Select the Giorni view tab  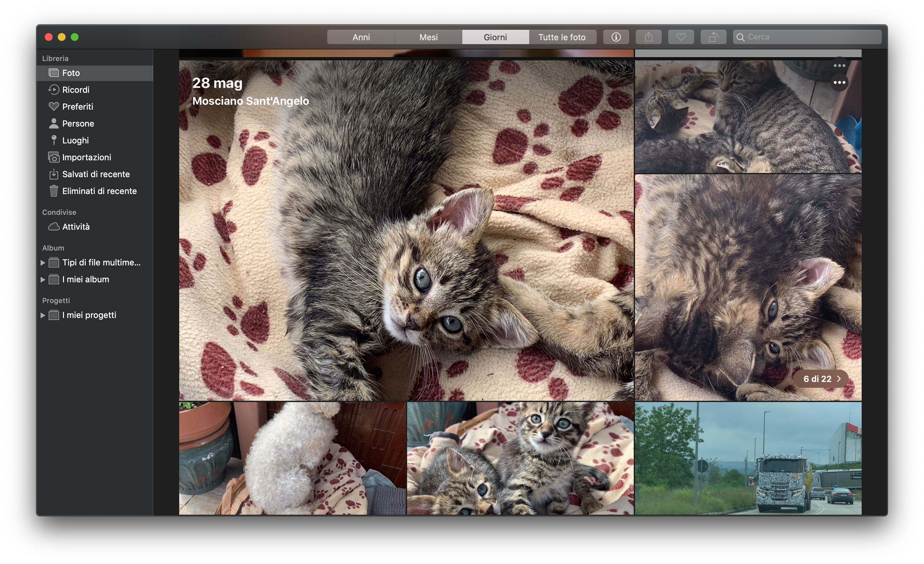pos(495,37)
